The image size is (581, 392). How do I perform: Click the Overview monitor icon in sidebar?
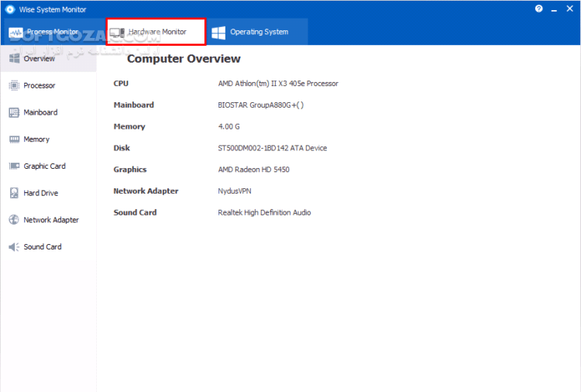13,59
